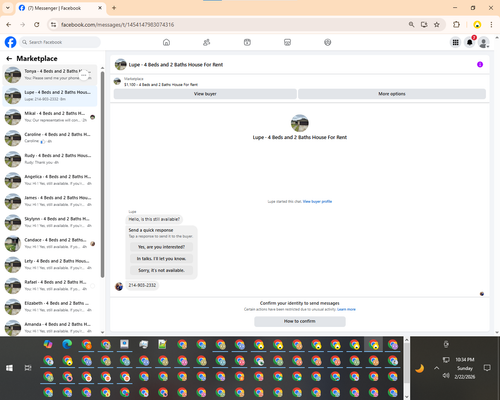
Task: Open Candace conversation in list
Action: click(x=50, y=243)
